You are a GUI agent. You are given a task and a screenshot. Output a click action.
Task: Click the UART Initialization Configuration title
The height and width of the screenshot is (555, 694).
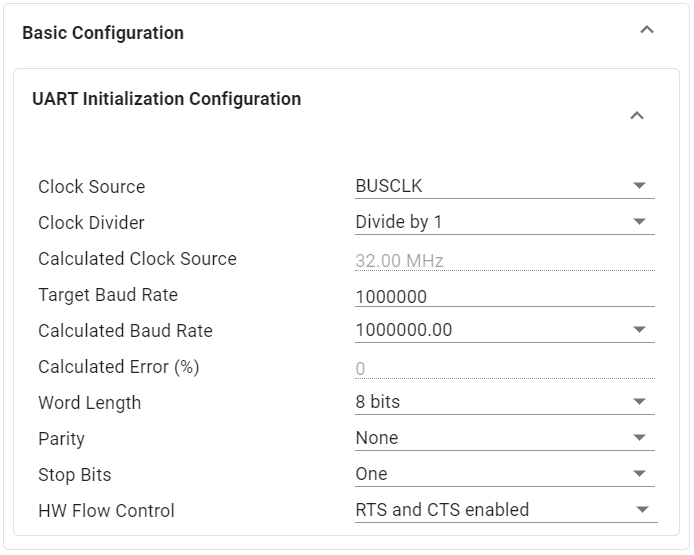(166, 99)
